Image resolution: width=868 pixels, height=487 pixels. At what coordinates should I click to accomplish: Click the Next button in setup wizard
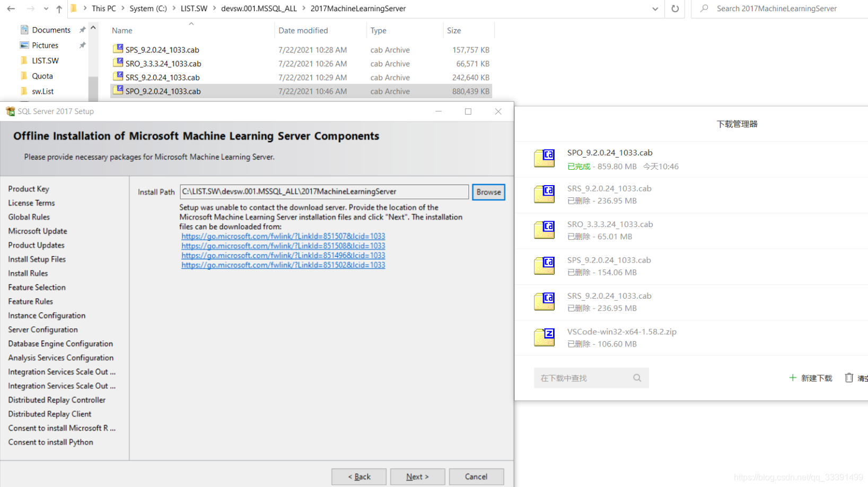point(417,476)
